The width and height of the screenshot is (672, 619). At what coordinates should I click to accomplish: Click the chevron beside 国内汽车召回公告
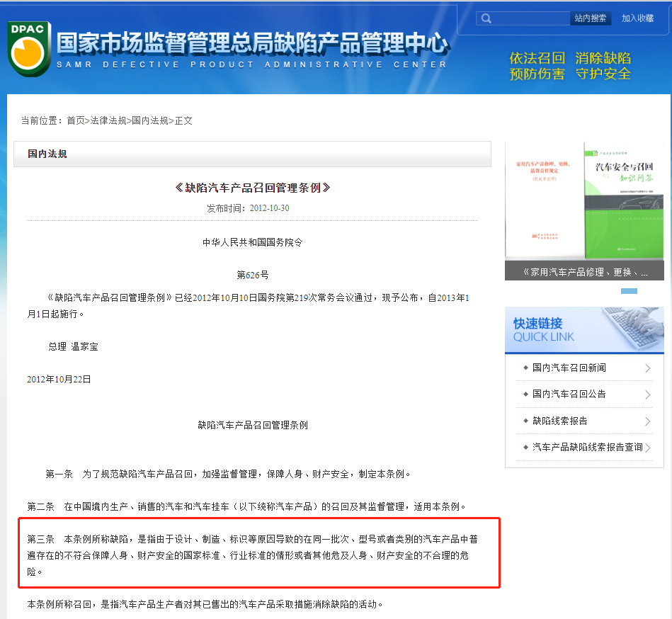pyautogui.click(x=647, y=394)
